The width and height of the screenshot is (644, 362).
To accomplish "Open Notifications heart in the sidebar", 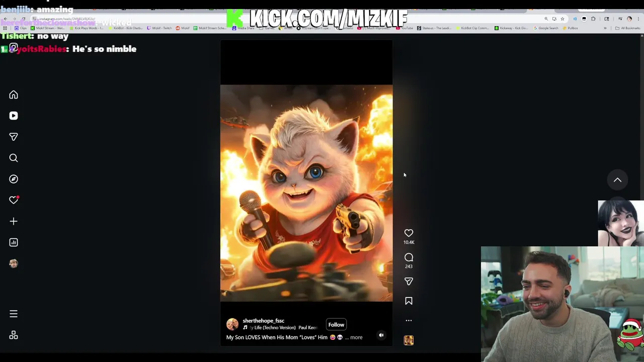I will [x=14, y=200].
